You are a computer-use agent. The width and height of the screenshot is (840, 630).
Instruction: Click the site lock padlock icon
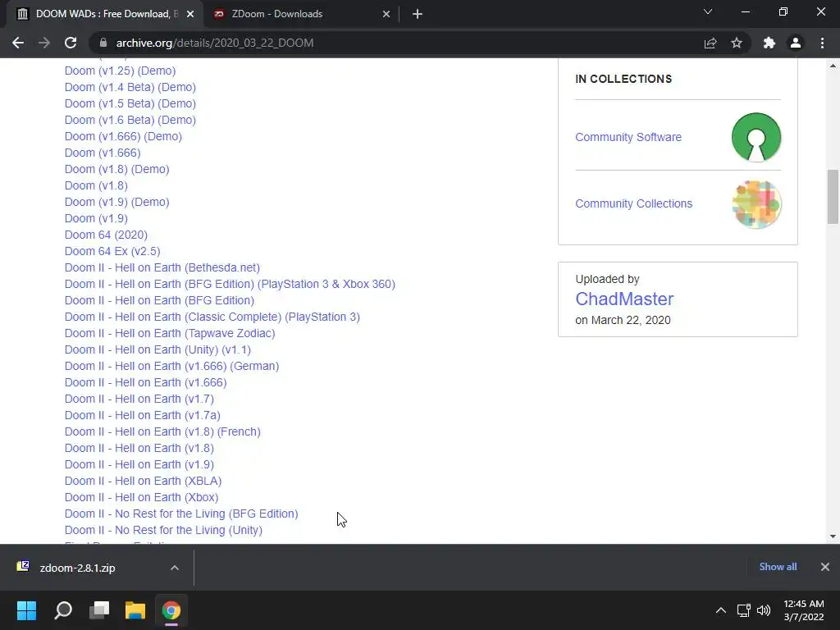point(103,43)
